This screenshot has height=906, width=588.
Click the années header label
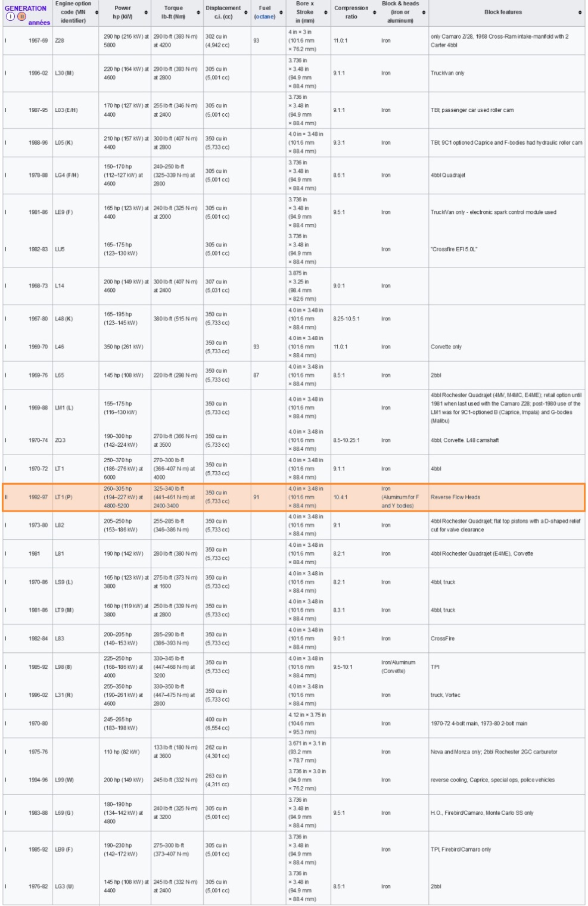(39, 23)
